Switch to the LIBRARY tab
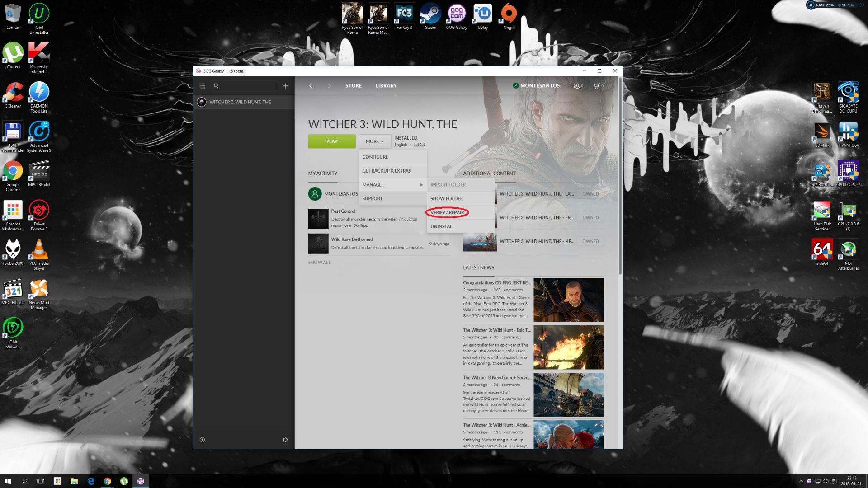 [386, 86]
